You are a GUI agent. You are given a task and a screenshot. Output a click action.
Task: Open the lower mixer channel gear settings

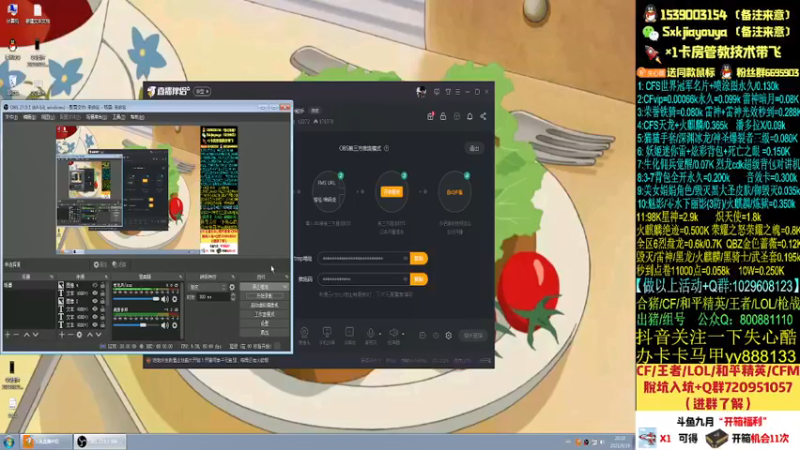[x=174, y=325]
